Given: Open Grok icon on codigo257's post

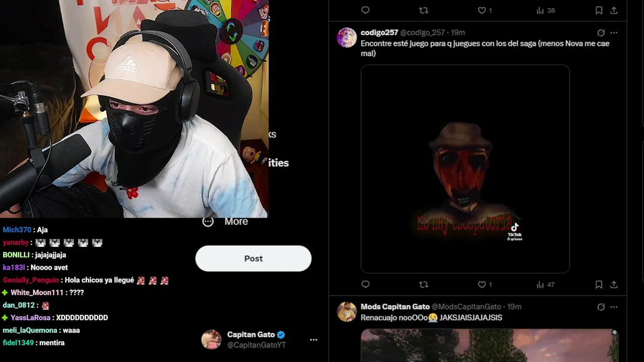Looking at the screenshot, I should click(x=601, y=33).
